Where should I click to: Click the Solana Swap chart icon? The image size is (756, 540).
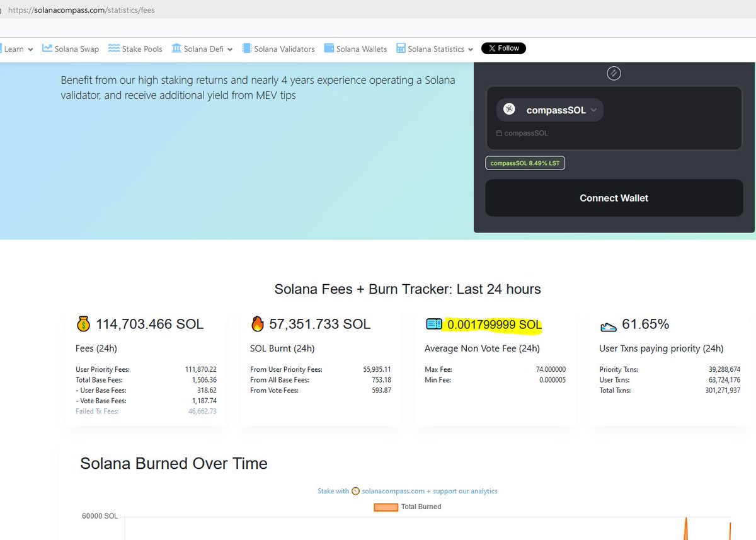47,49
